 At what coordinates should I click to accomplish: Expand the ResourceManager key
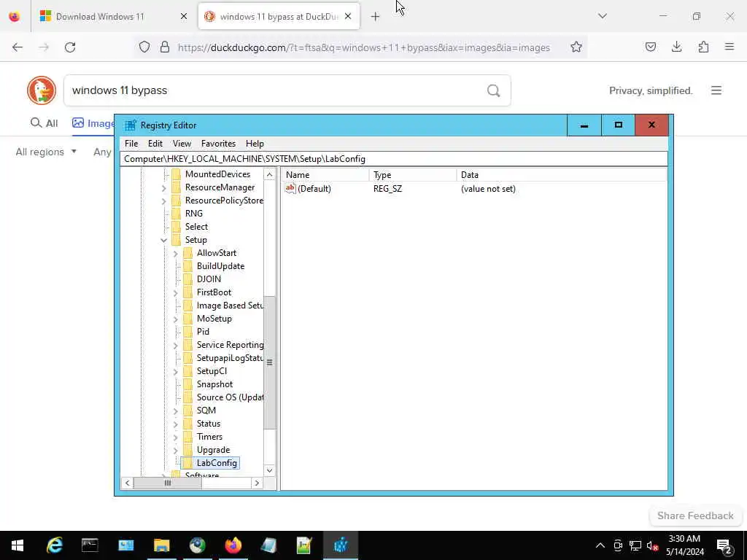[x=164, y=188]
